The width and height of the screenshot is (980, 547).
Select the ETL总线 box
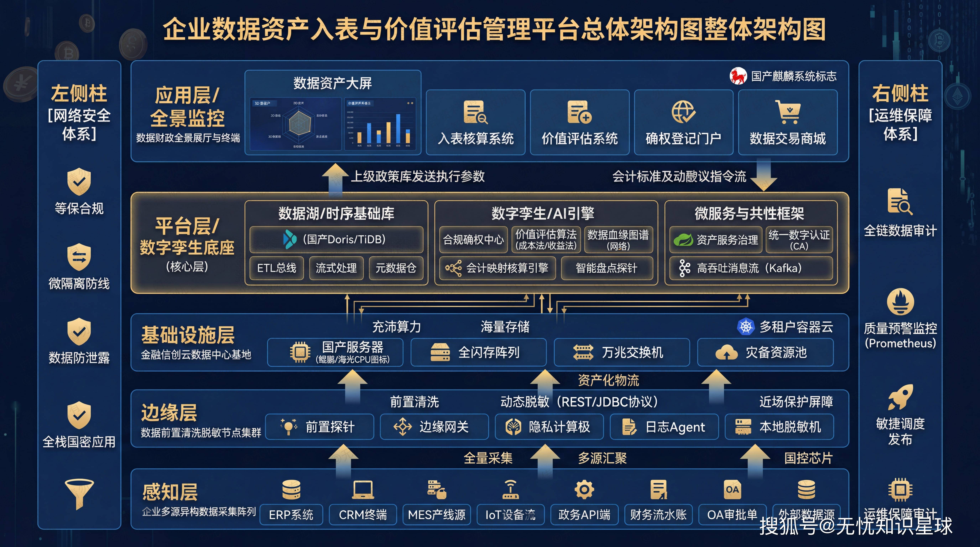click(277, 268)
